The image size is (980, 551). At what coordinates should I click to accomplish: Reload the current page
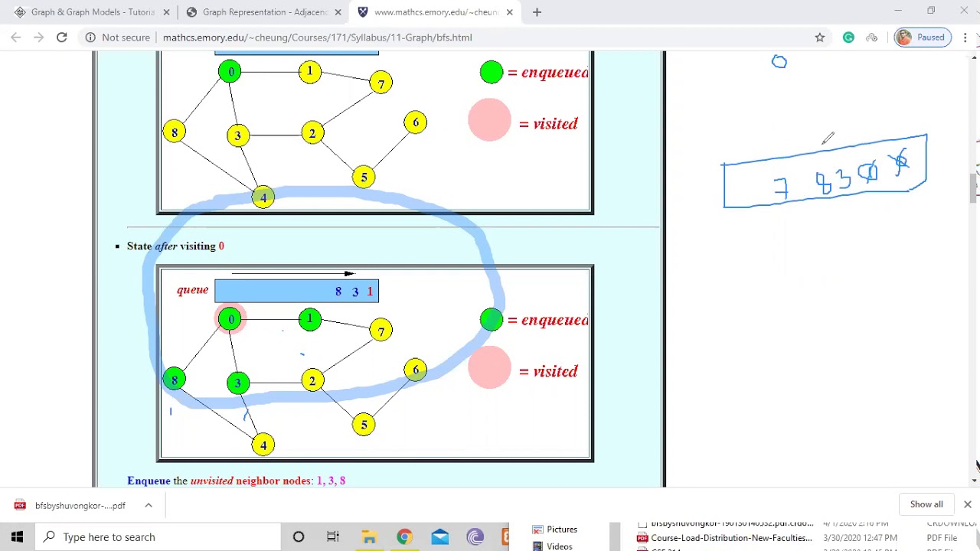[62, 37]
